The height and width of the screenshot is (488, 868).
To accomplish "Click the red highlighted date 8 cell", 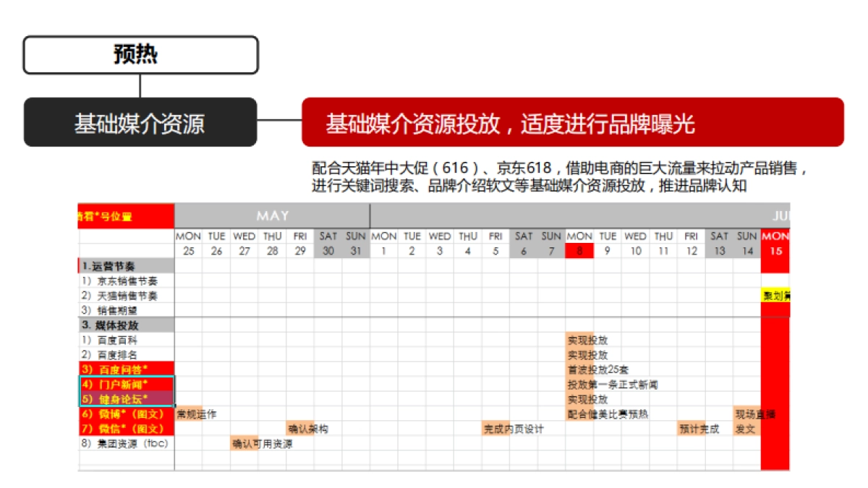I will 579,249.
